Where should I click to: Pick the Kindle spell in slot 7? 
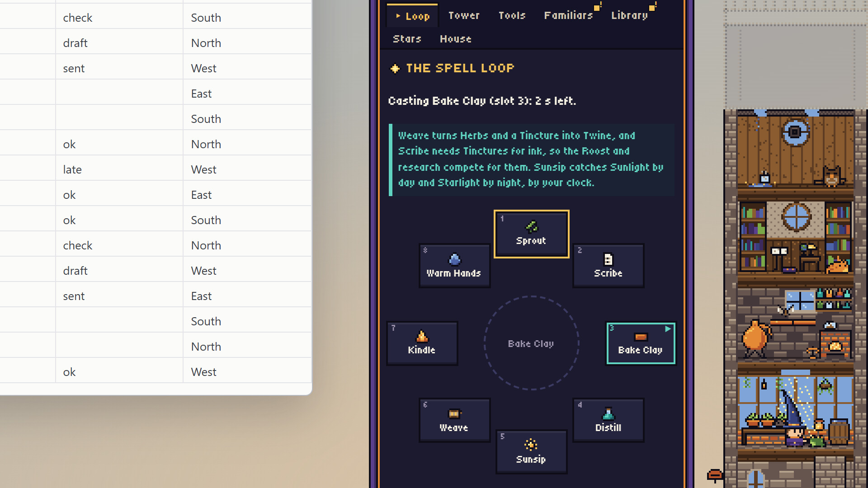point(422,343)
